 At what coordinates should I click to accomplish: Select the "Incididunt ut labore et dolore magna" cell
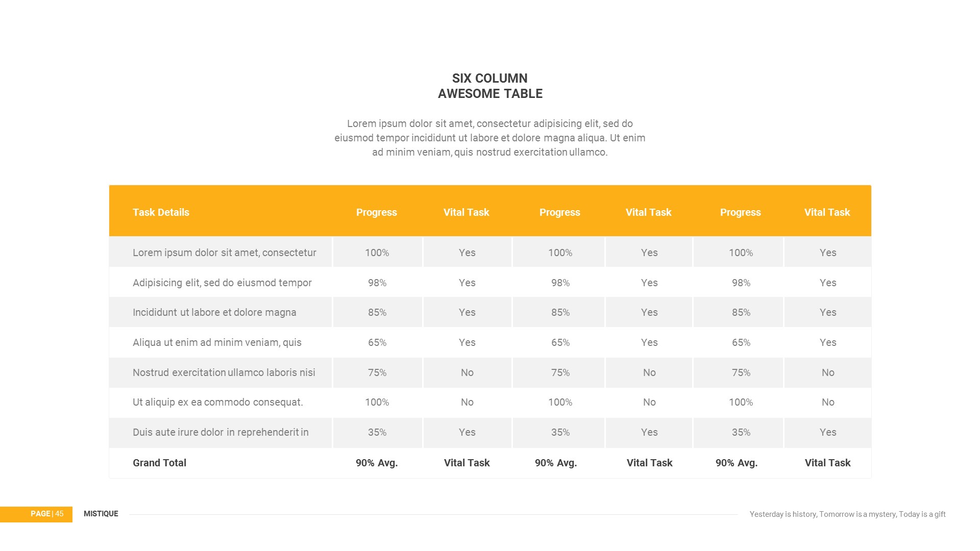214,312
